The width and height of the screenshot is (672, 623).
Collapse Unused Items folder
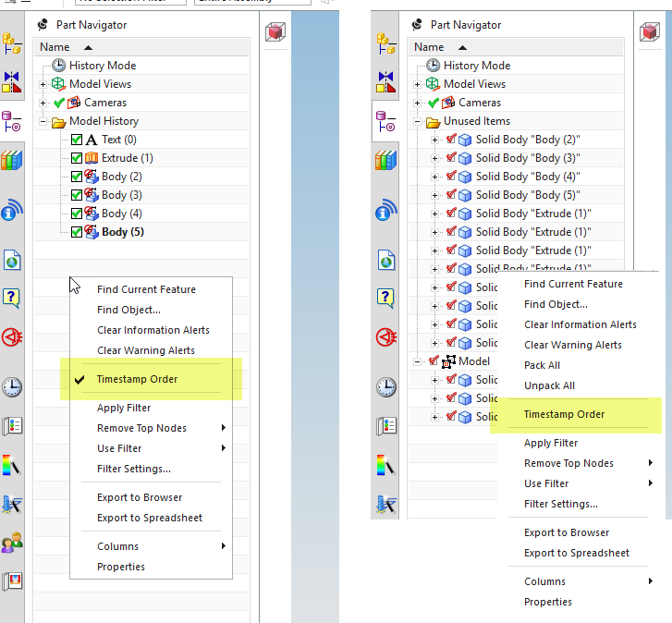click(417, 121)
